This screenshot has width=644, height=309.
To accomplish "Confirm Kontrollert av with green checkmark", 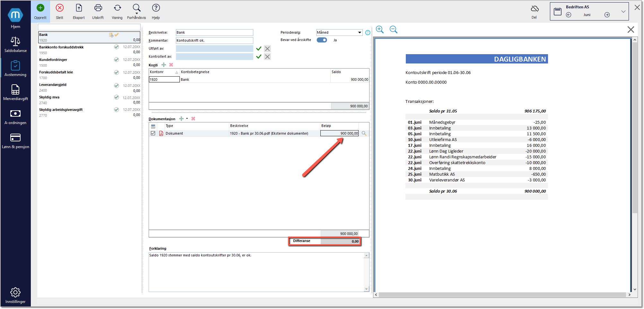I will (x=259, y=57).
